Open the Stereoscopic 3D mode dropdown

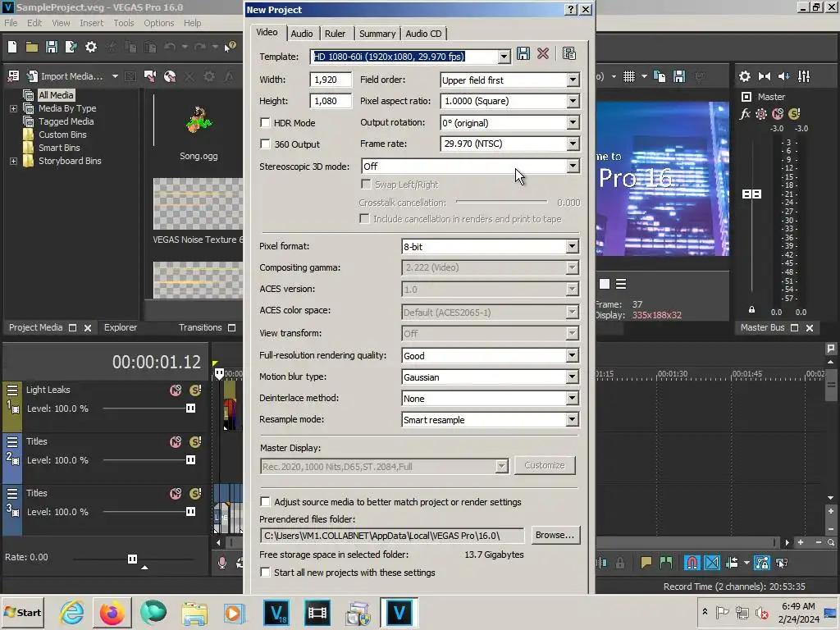(573, 166)
